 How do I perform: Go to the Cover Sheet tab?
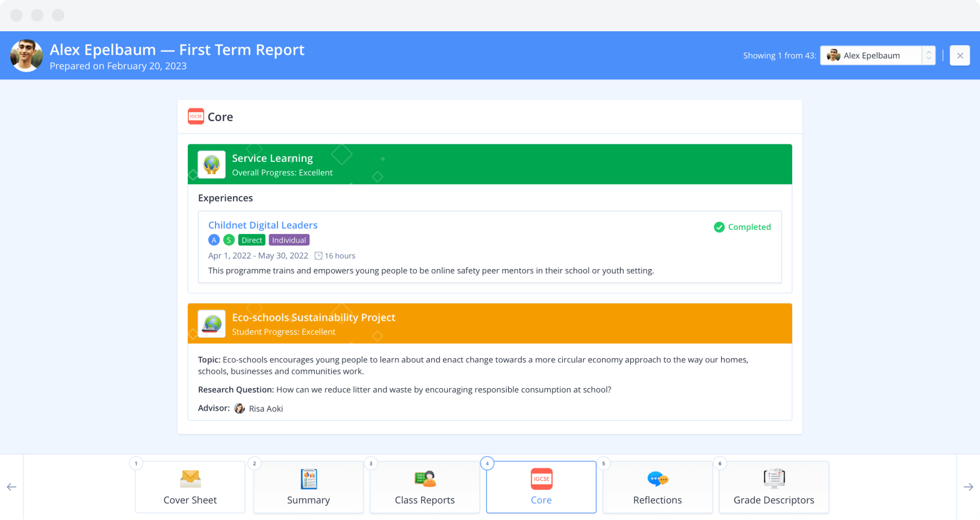coord(190,487)
